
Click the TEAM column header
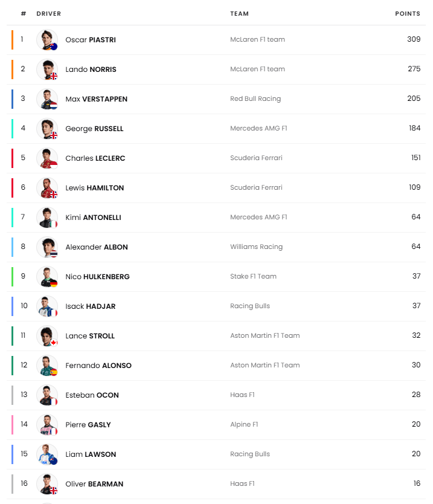click(239, 13)
